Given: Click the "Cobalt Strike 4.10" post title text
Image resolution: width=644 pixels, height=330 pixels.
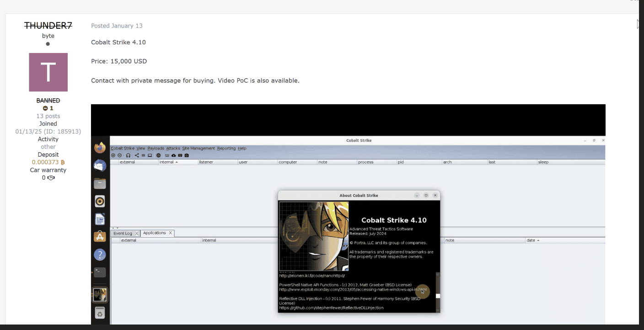Looking at the screenshot, I should (x=118, y=42).
